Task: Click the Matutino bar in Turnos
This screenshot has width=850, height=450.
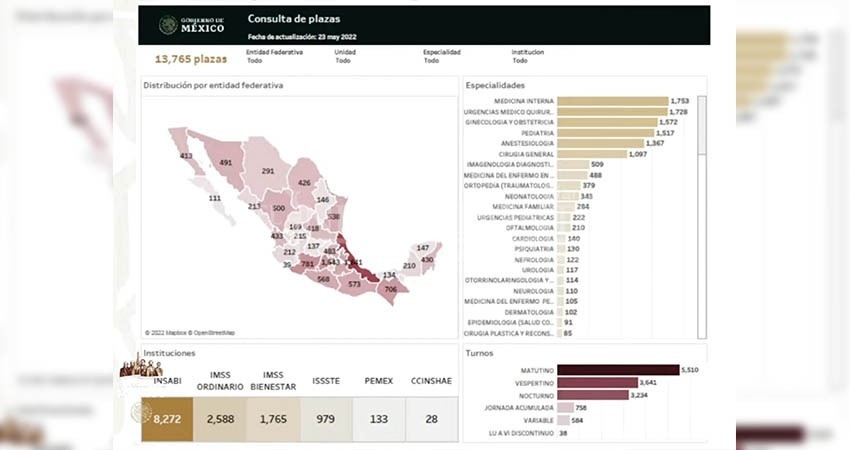Action: 617,370
